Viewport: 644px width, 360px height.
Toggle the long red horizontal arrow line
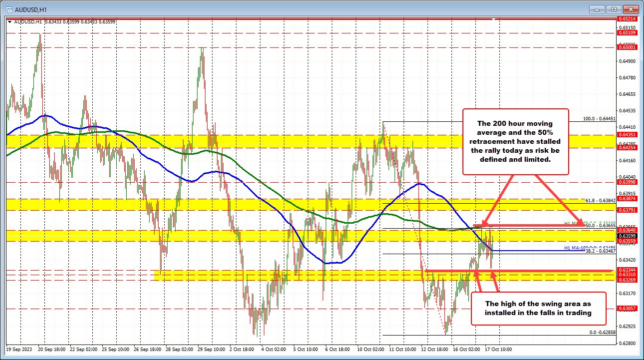pyautogui.click(x=549, y=271)
